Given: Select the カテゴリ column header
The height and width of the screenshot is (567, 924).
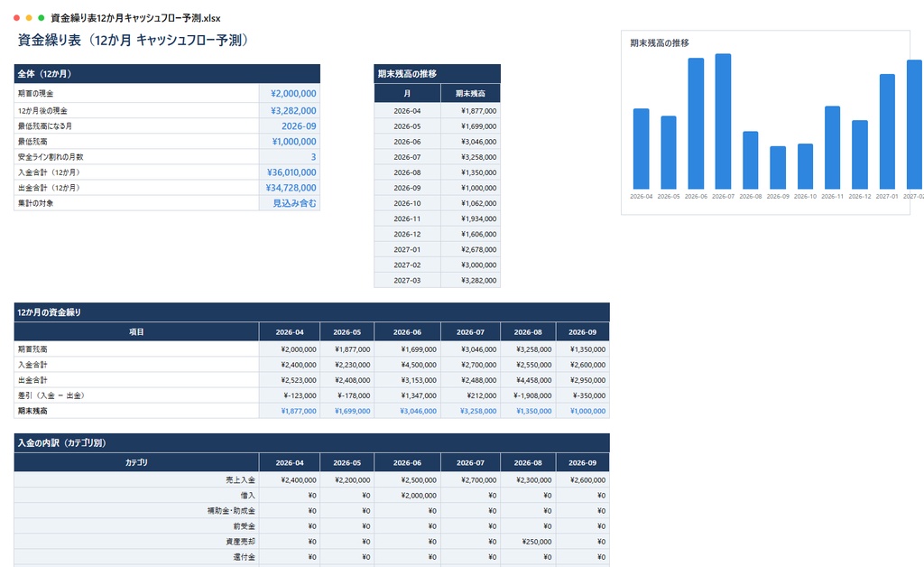Looking at the screenshot, I should point(136,462).
